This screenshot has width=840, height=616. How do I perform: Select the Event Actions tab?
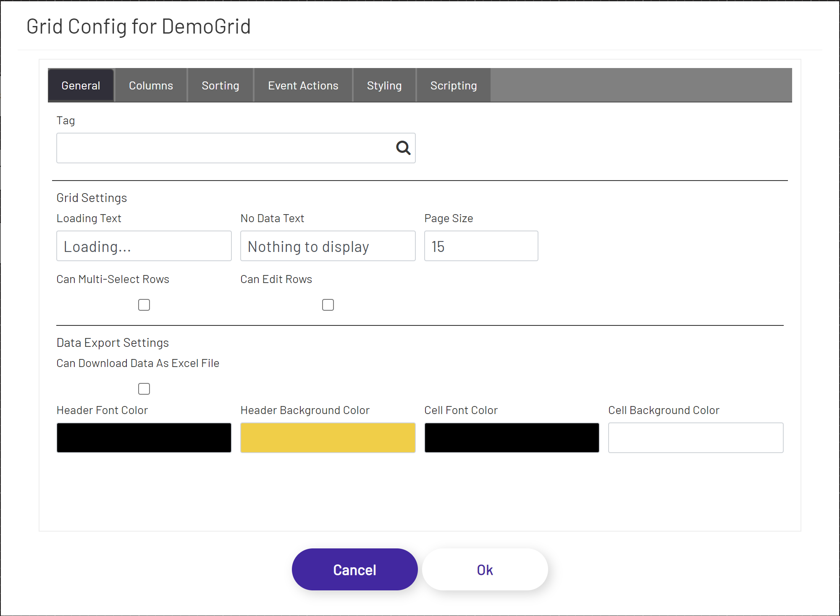pyautogui.click(x=303, y=85)
